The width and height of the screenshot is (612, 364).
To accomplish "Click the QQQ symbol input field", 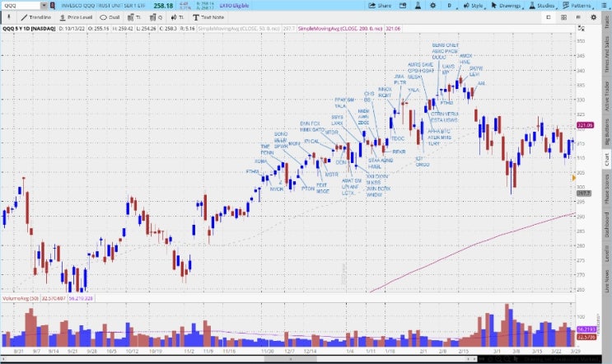I will coord(21,6).
